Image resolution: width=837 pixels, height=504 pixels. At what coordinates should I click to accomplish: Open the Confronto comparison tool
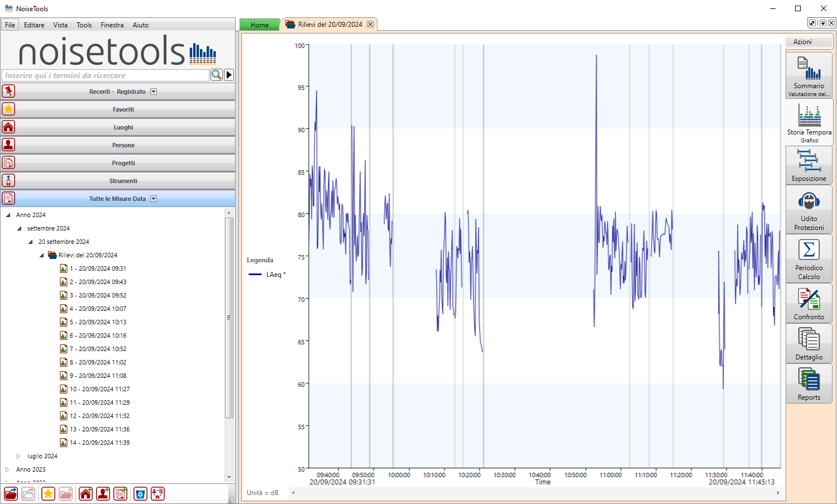[x=809, y=303]
